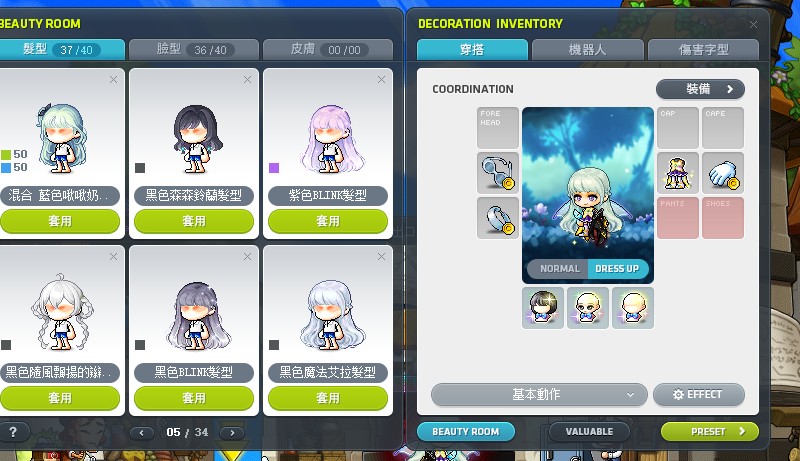800x461 pixels.
Task: Switch preview to DRESS UP mode
Action: click(617, 269)
